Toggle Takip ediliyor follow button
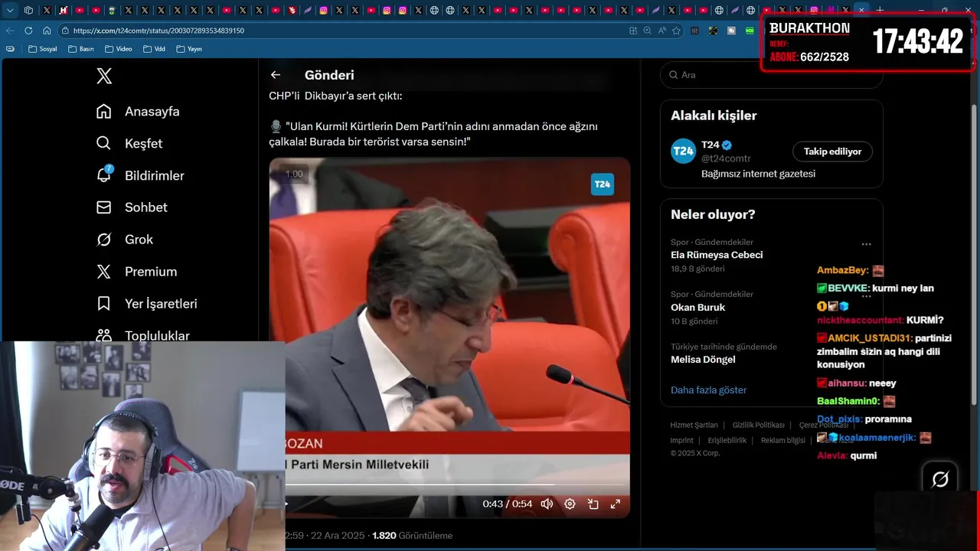 832,152
